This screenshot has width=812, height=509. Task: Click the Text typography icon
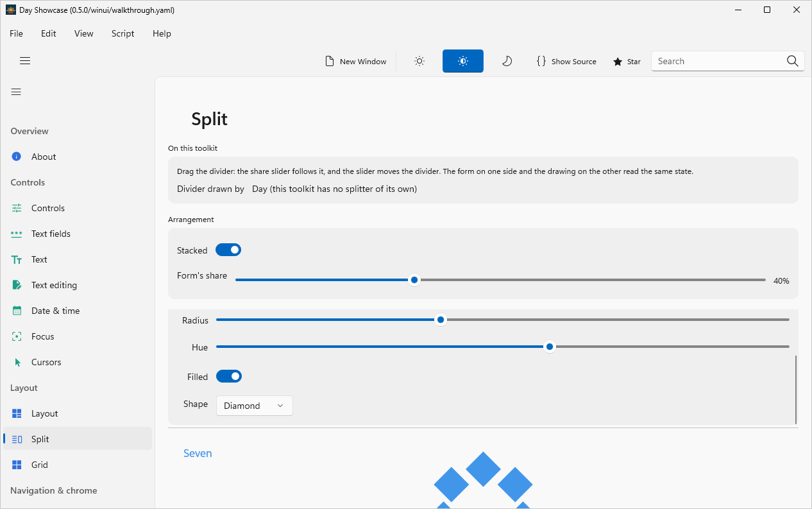(x=17, y=259)
